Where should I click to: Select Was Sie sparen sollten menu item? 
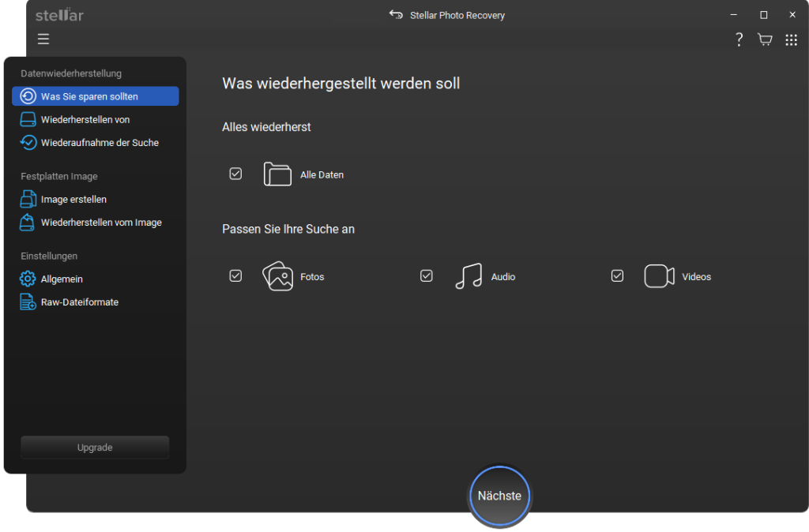click(95, 96)
